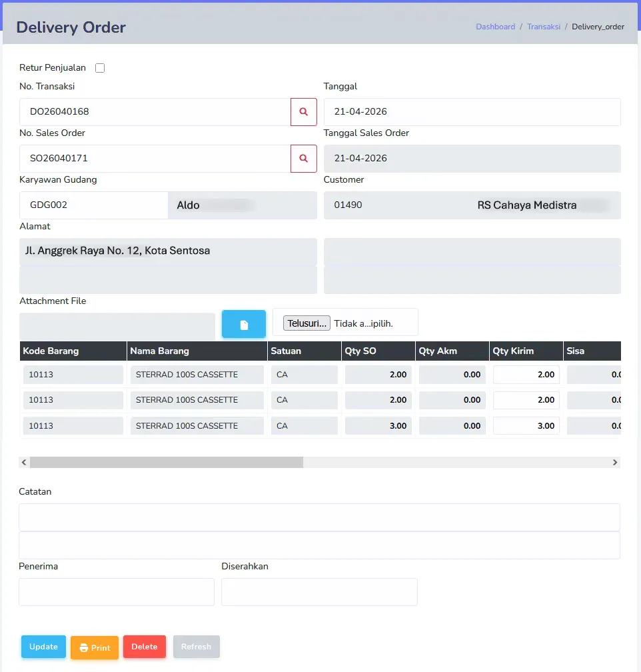Viewport: 641px width, 672px height.
Task: Delete this delivery order
Action: 145,646
